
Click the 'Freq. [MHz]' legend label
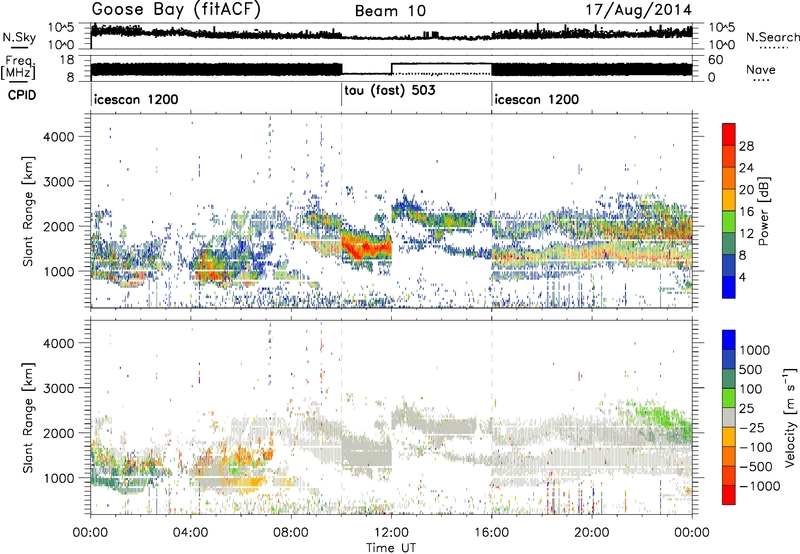19,68
